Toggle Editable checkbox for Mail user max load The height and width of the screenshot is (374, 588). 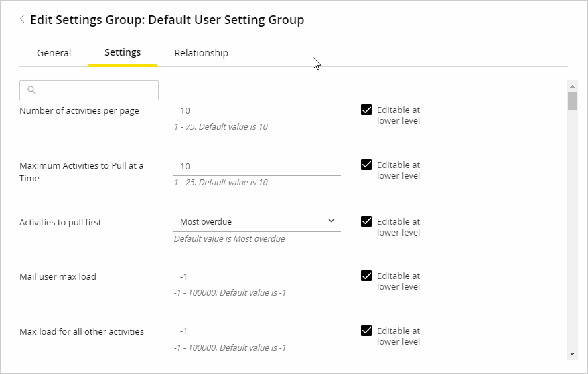[366, 276]
